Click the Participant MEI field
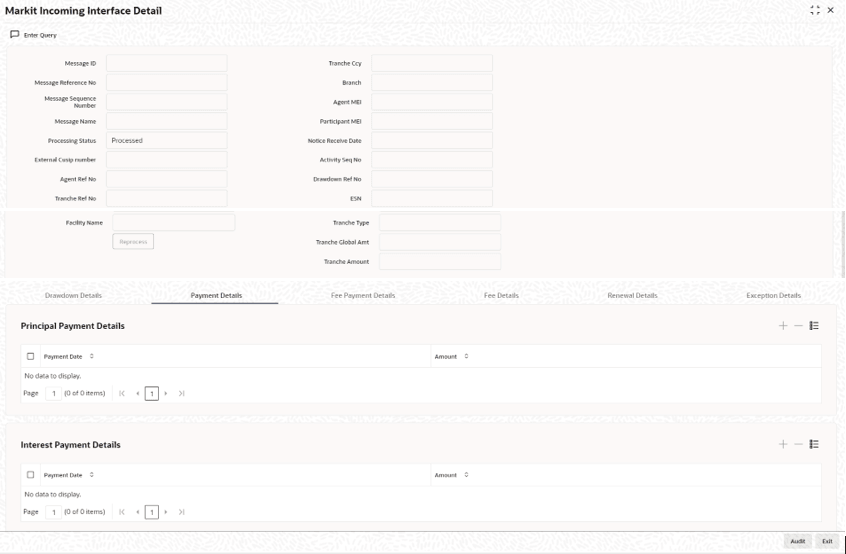The height and width of the screenshot is (554, 846). [432, 121]
